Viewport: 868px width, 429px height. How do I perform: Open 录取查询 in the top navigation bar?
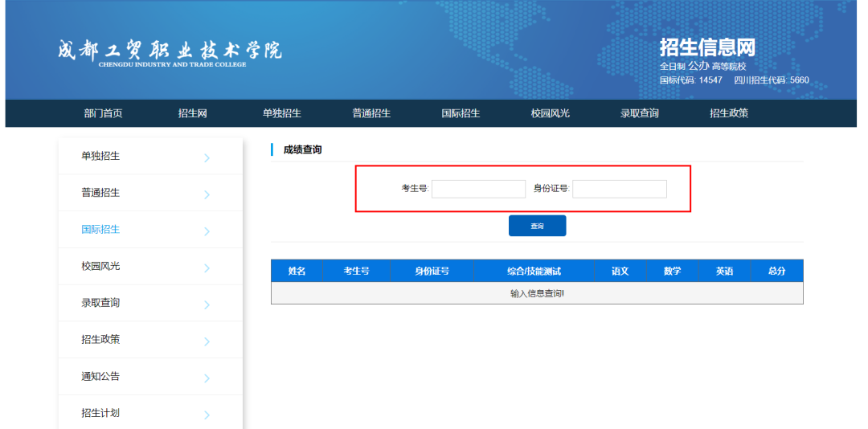tap(640, 113)
